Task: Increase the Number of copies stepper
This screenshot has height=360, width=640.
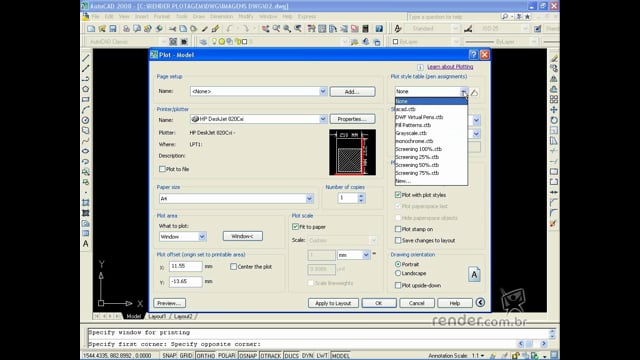Action: pos(361,196)
